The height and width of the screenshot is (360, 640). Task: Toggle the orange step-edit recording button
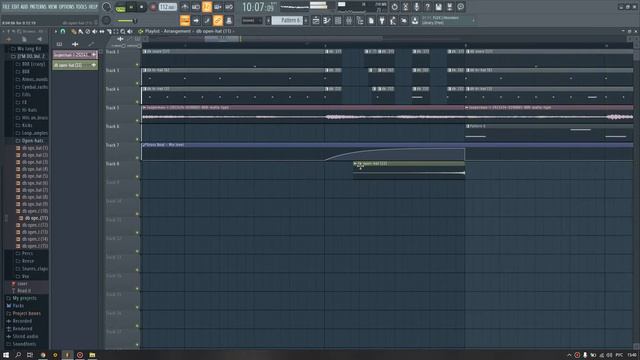coord(207,7)
